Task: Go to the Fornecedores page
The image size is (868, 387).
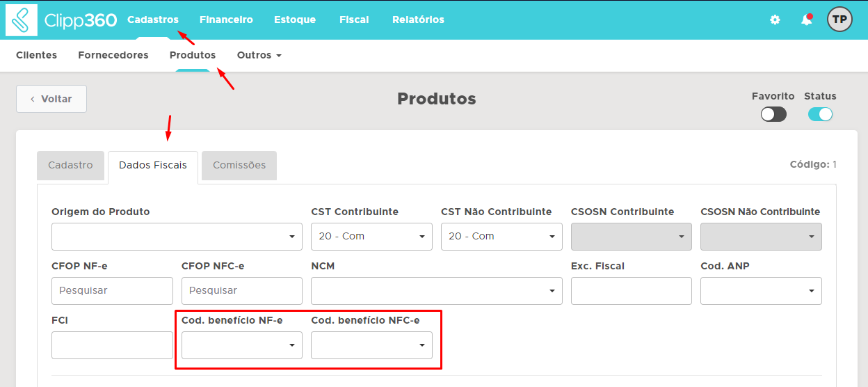Action: [113, 55]
